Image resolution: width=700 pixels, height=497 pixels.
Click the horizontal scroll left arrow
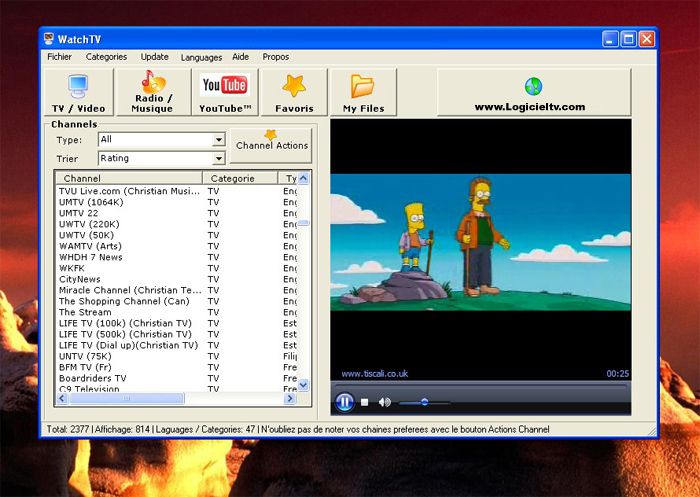click(x=62, y=398)
